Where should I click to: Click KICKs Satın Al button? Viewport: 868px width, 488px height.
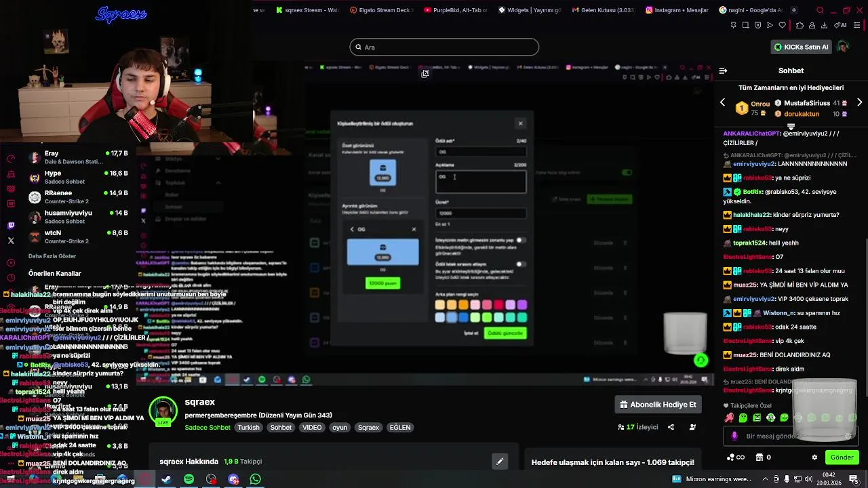coord(802,47)
